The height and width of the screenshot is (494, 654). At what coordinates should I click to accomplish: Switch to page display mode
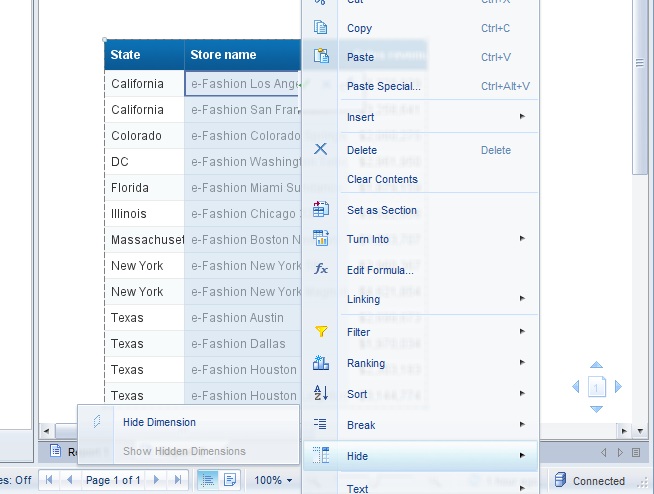[229, 480]
